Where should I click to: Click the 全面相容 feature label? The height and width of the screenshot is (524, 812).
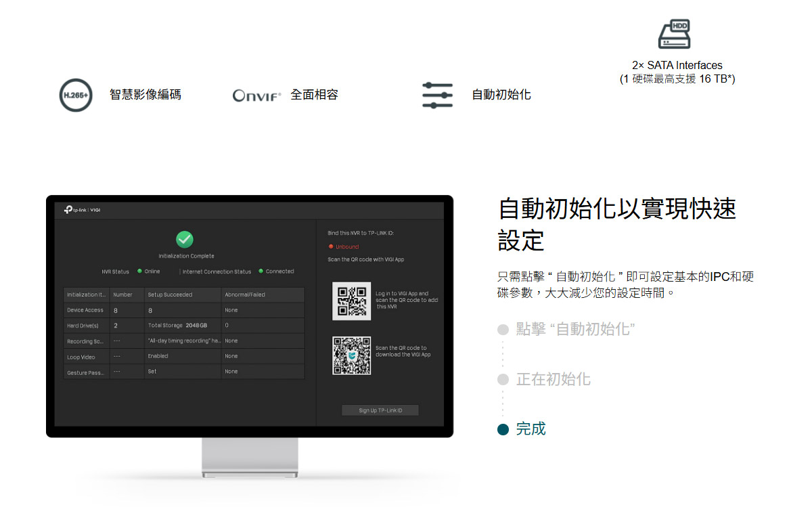pyautogui.click(x=314, y=95)
